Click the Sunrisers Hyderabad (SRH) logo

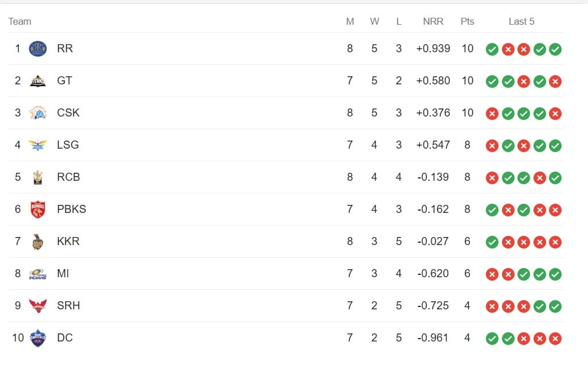38,306
